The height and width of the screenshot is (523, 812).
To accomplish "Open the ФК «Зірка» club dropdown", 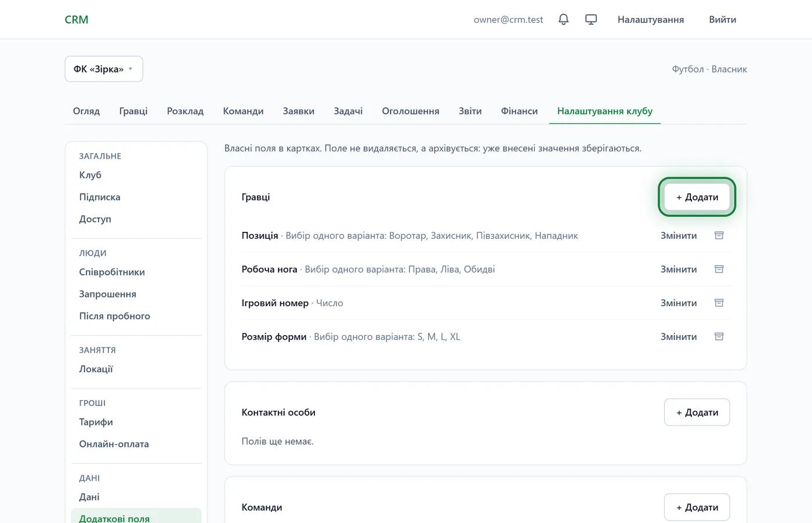I will (104, 69).
